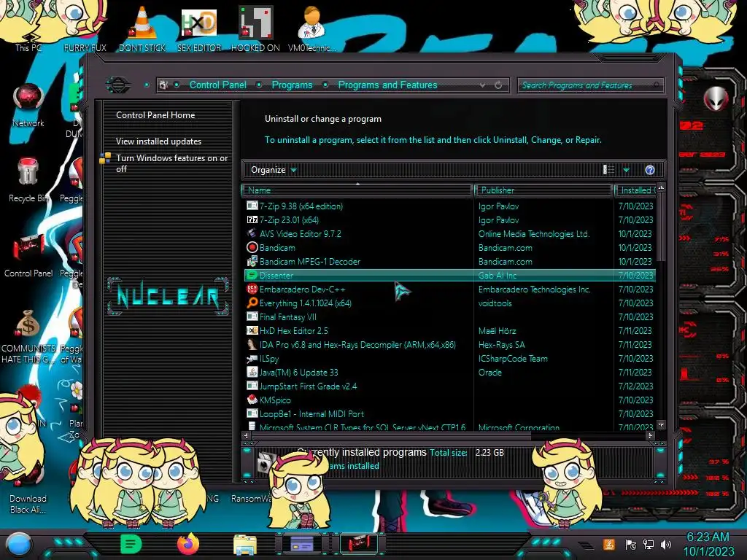Viewport: 747px width, 560px height.
Task: Select Final Fantasy VII entry
Action: click(x=449, y=316)
